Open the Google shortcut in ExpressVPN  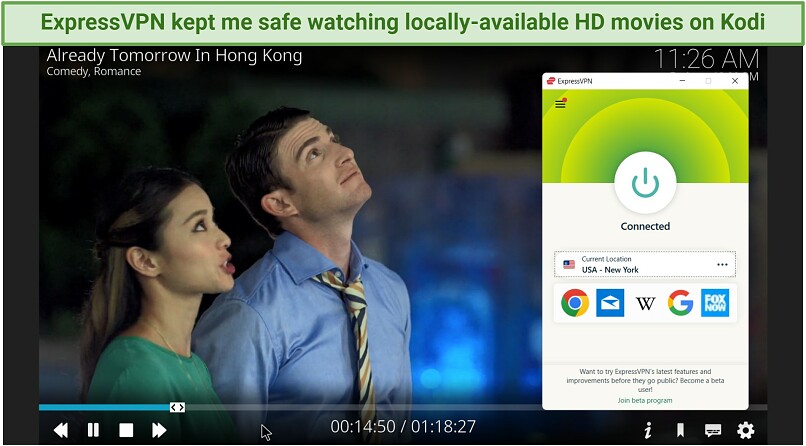[x=680, y=303]
